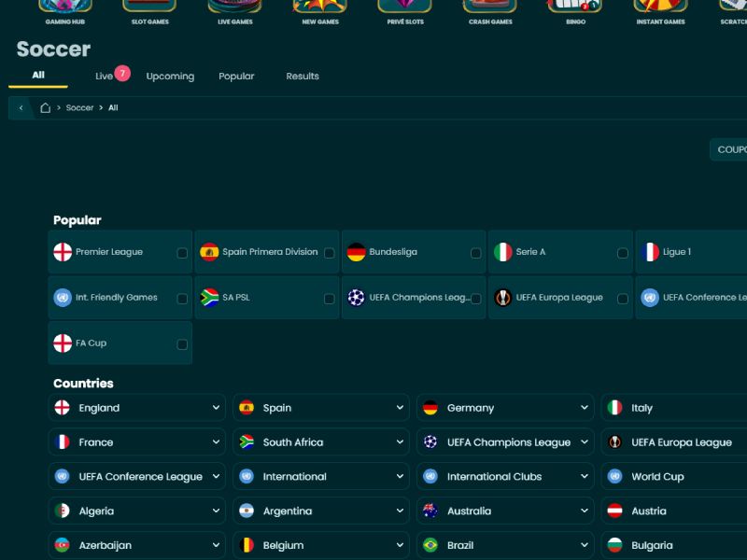Tick the UEFA Europa League checkbox in Popular
747x560 pixels.
pos(622,299)
